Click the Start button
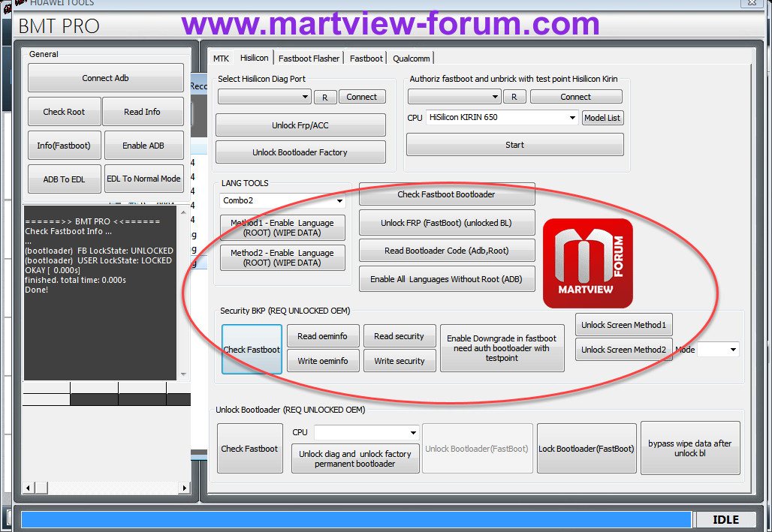 tap(515, 145)
